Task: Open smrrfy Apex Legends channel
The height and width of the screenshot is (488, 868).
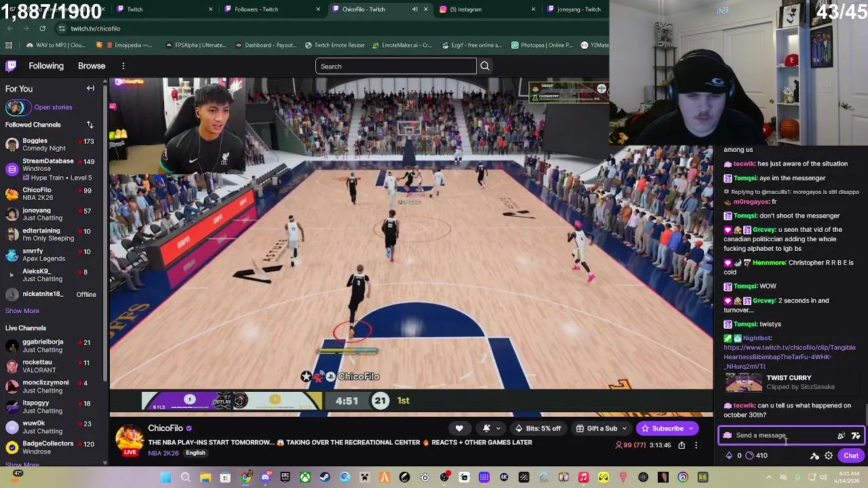Action: 51,255
